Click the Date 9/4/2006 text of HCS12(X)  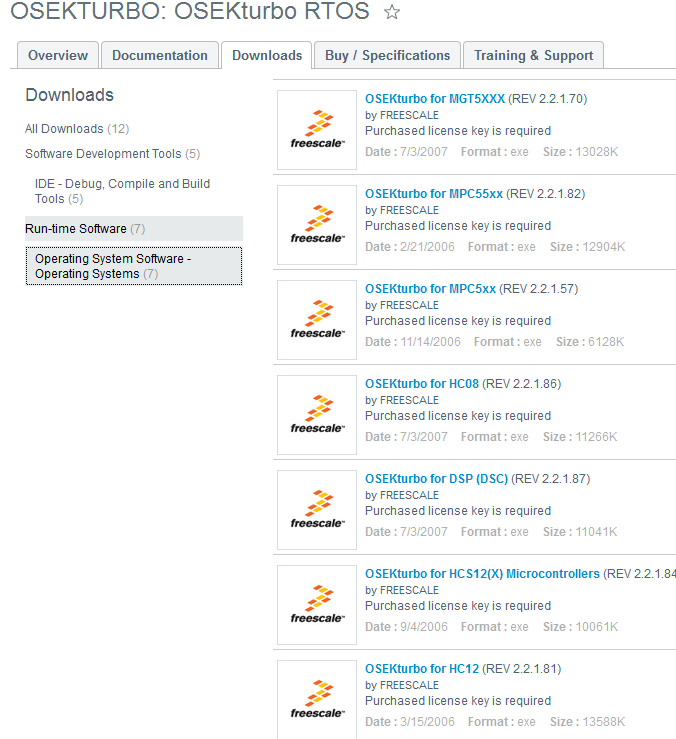click(406, 626)
